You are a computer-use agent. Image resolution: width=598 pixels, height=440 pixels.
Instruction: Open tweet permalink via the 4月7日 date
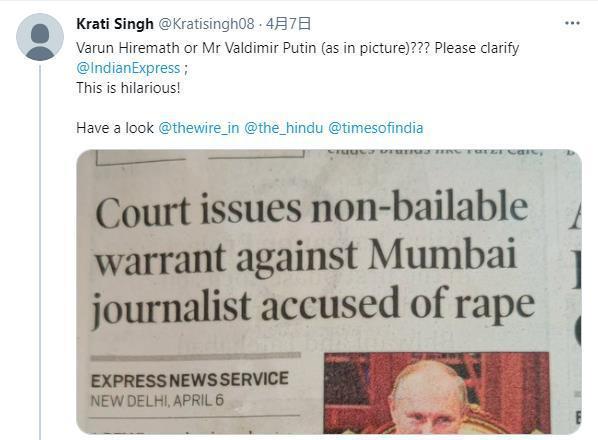click(288, 24)
